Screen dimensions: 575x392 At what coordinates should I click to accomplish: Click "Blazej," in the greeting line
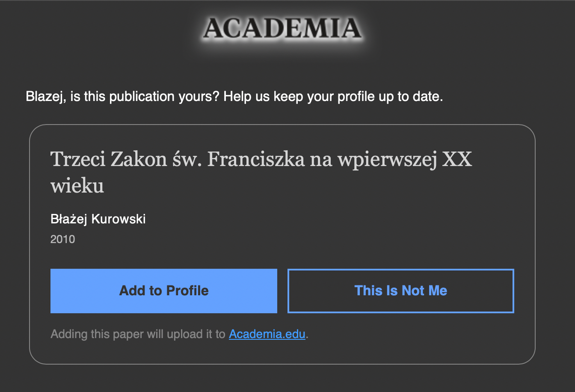[44, 97]
